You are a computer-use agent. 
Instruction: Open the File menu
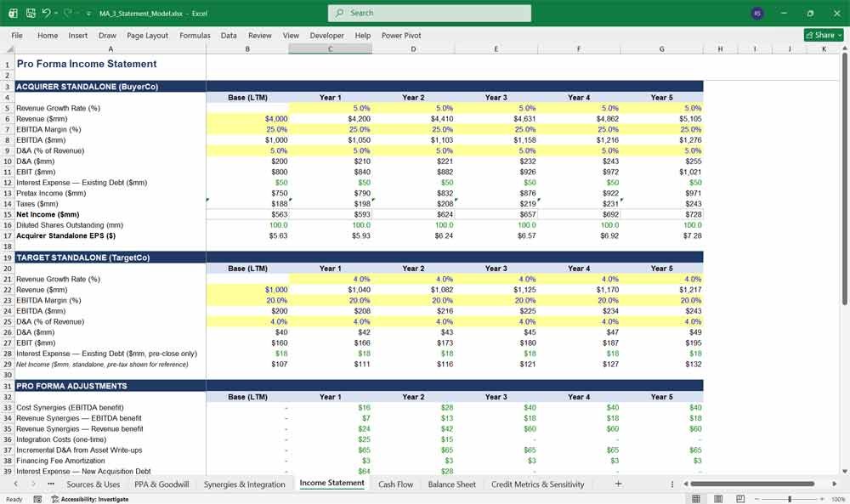[x=17, y=35]
